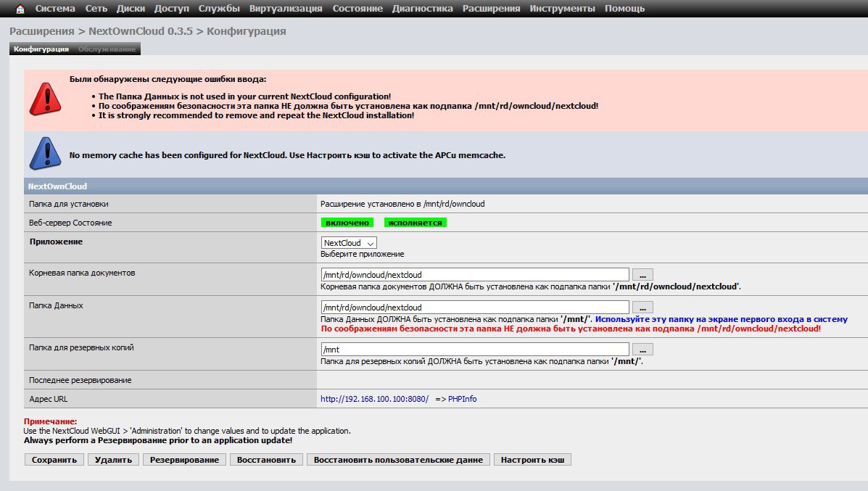This screenshot has height=491, width=868.
Task: Click the blue info triangle icon
Action: point(46,153)
